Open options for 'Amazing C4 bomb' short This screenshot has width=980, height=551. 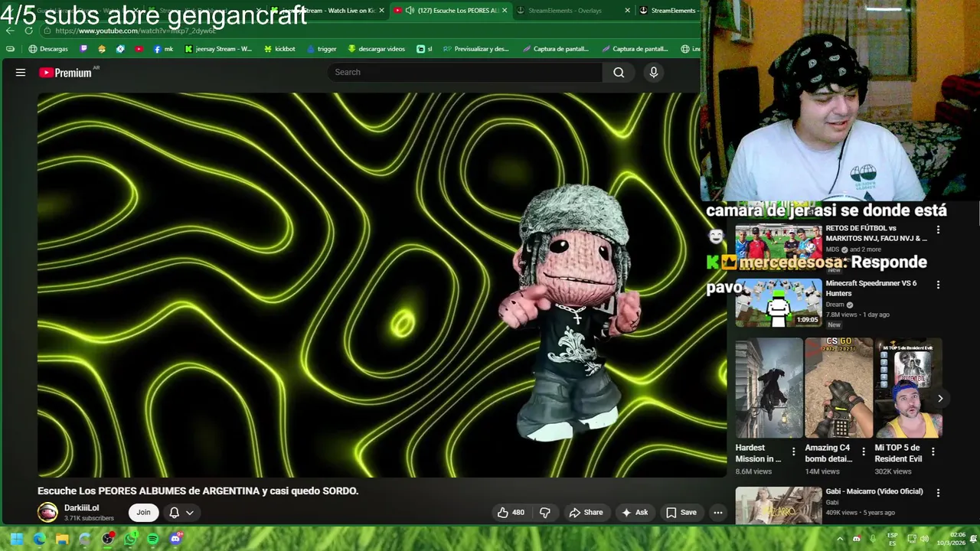(863, 452)
